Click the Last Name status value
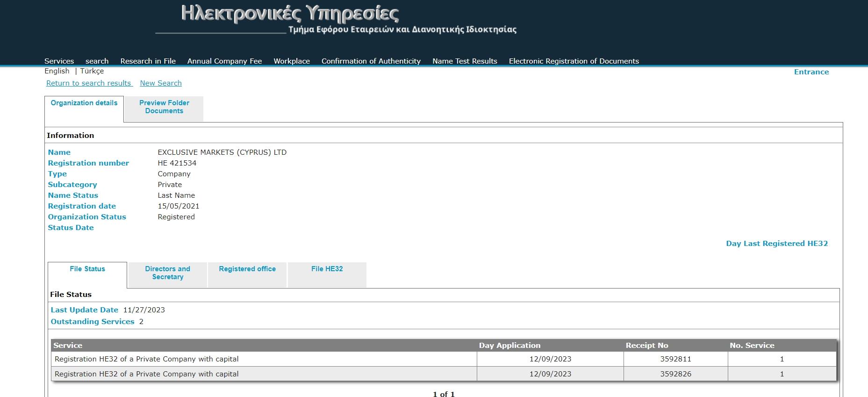868x397 pixels. [176, 195]
